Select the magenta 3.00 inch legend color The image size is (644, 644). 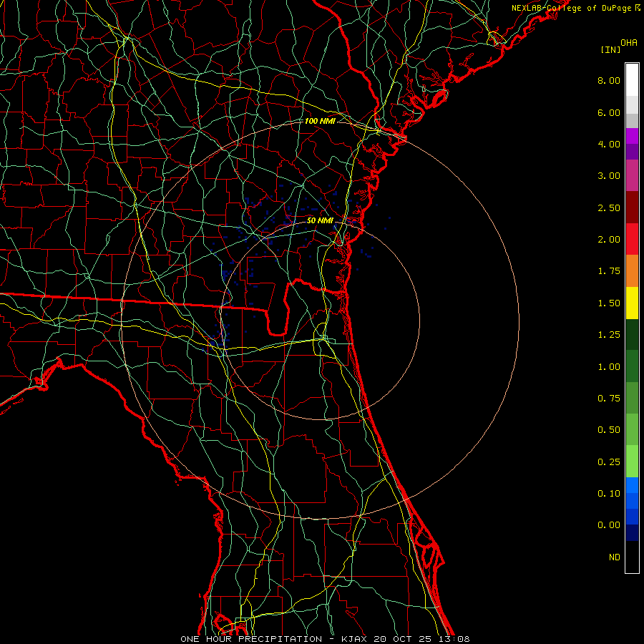(x=632, y=175)
